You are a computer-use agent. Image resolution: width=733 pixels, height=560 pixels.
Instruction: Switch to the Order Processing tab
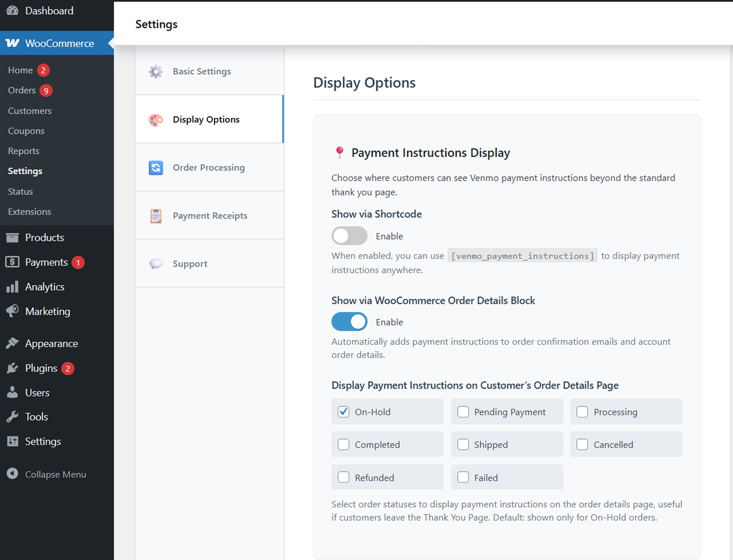point(210,168)
